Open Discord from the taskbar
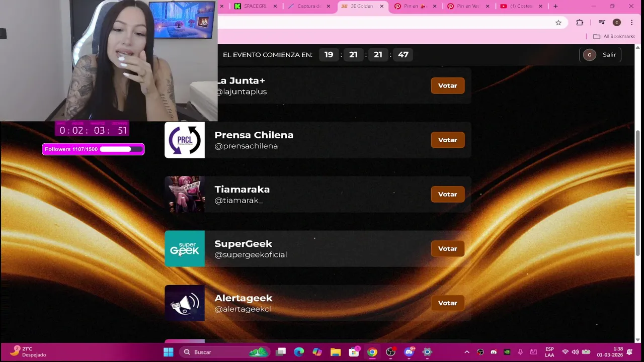644x362 pixels. point(409,352)
